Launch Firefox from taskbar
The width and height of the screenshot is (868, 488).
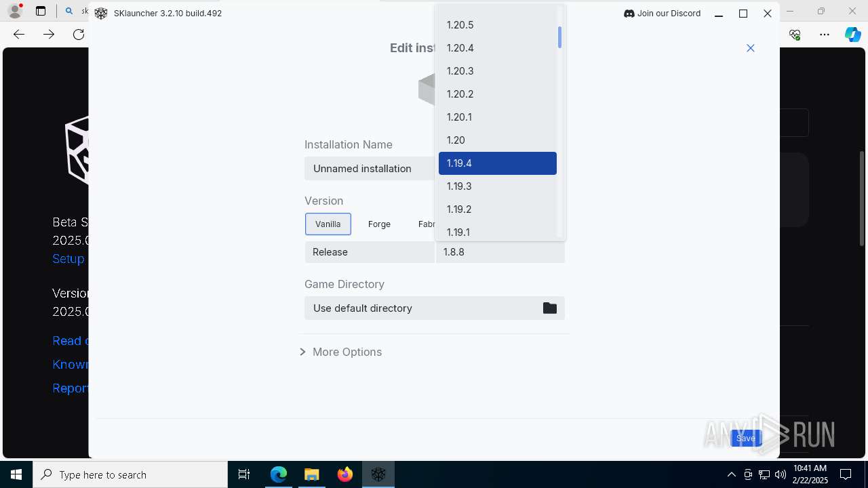point(345,474)
